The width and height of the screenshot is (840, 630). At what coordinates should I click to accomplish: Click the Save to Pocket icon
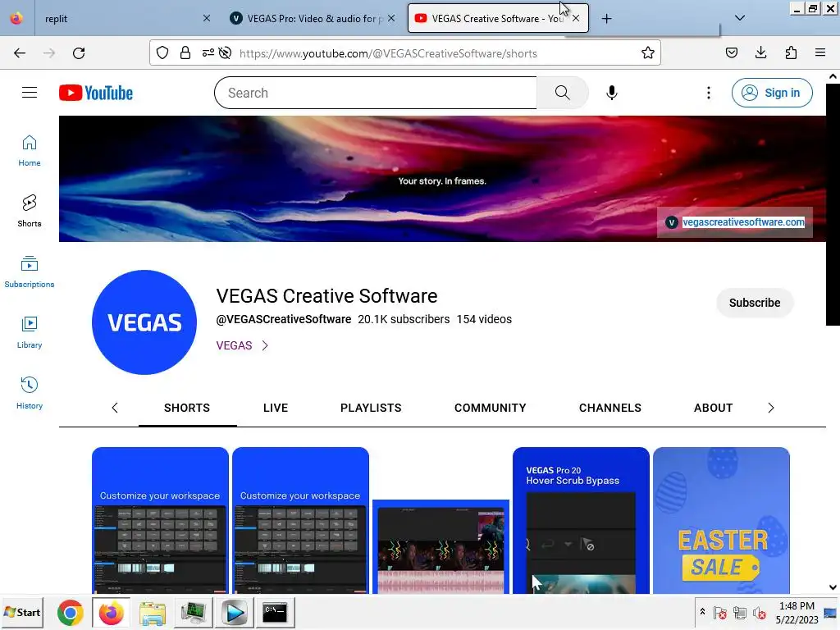(731, 52)
